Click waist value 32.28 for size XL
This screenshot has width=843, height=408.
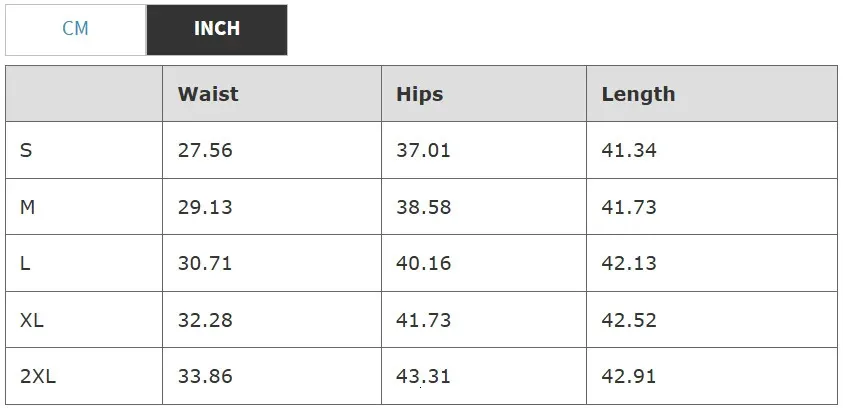(x=205, y=321)
